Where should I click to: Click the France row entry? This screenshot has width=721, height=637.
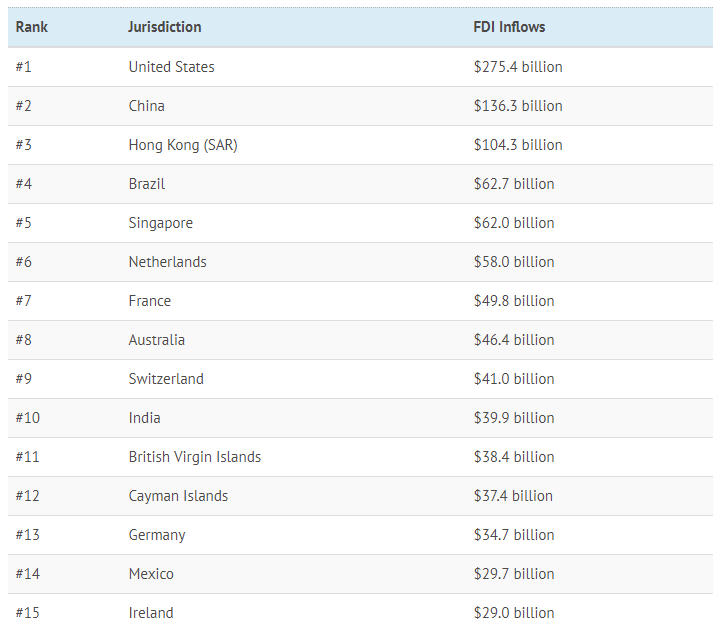[149, 301]
